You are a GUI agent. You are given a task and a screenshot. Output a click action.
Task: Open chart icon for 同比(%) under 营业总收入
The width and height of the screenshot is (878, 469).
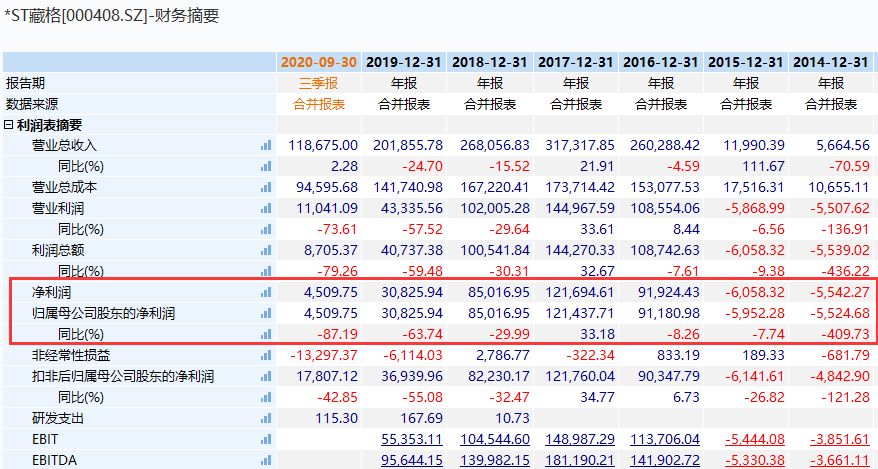266,166
